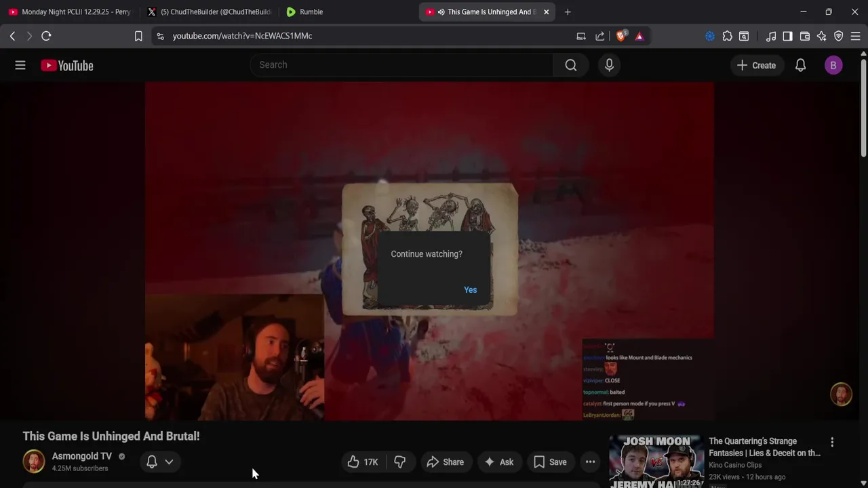Share this page from address bar
This screenshot has height=488, width=868.
[x=600, y=36]
